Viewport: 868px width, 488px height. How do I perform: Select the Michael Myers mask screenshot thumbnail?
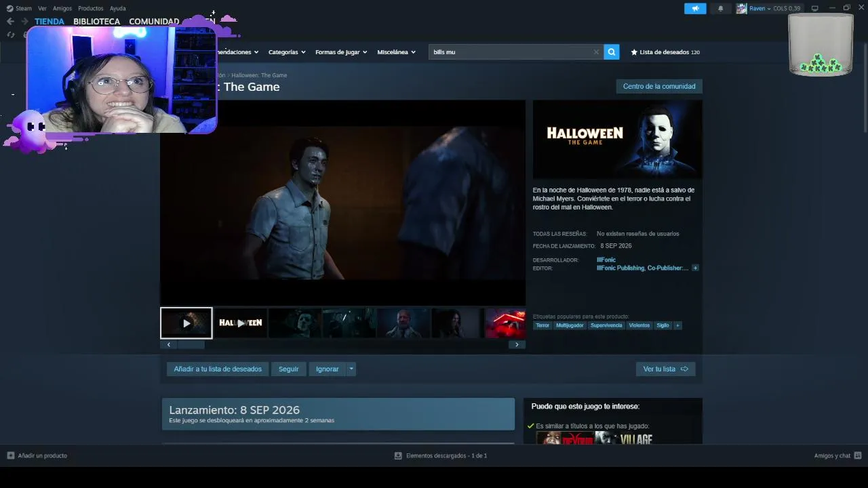295,323
